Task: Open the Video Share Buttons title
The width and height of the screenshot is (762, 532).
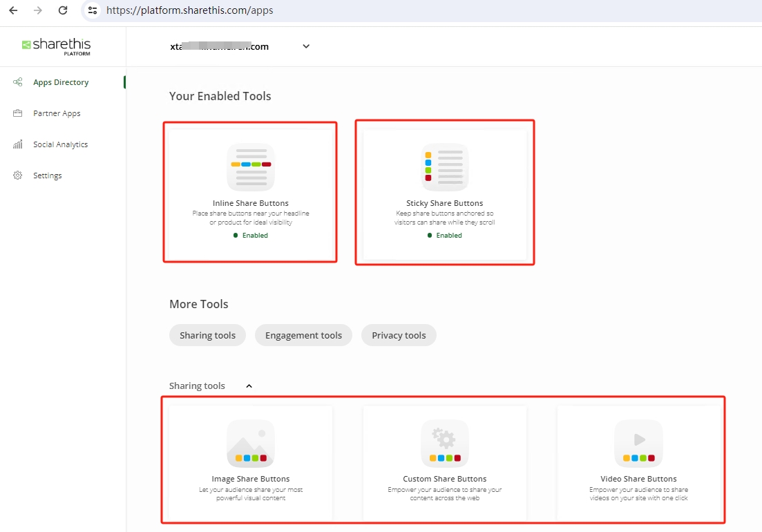Action: coord(638,479)
